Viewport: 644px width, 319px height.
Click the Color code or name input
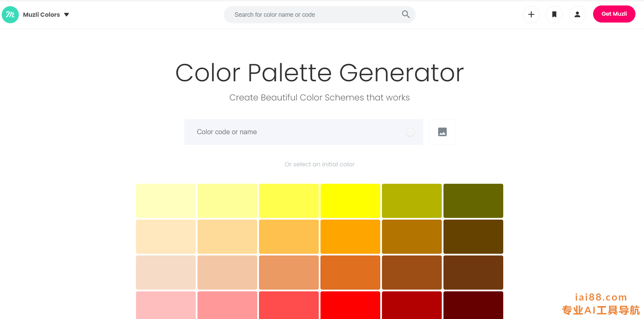[304, 132]
